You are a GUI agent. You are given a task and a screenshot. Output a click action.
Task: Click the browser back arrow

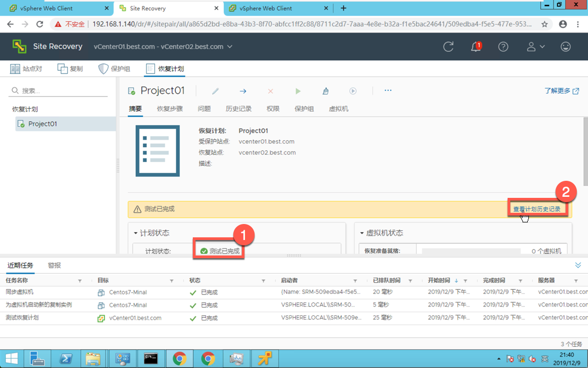point(10,25)
